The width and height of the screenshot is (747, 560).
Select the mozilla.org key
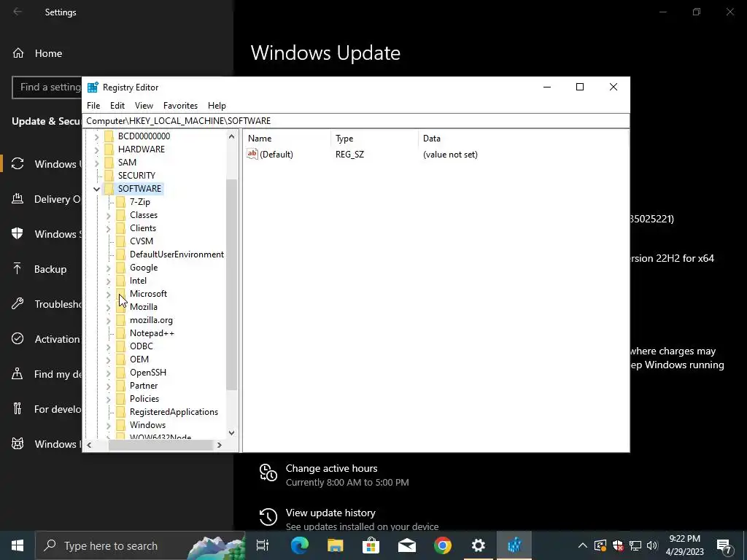point(151,320)
